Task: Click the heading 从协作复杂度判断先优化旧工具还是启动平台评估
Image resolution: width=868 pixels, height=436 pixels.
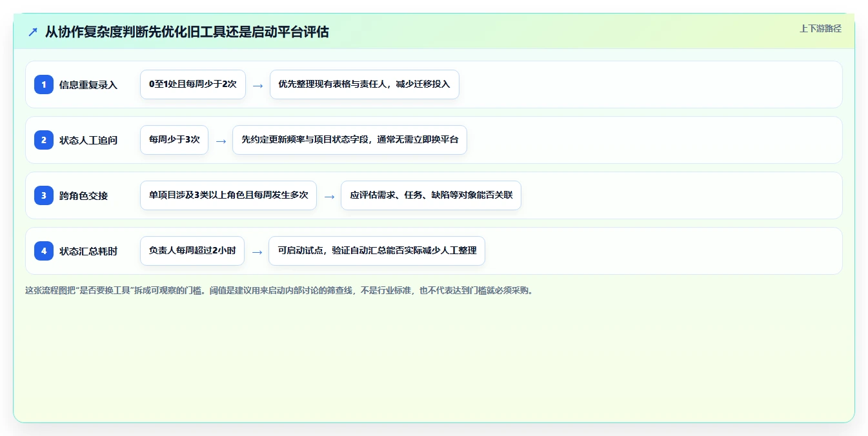Action: [x=187, y=32]
